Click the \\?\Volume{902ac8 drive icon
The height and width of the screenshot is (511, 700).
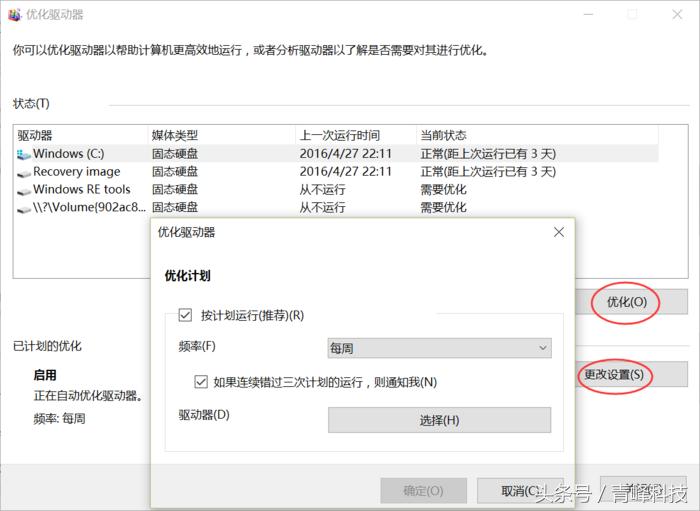24,209
